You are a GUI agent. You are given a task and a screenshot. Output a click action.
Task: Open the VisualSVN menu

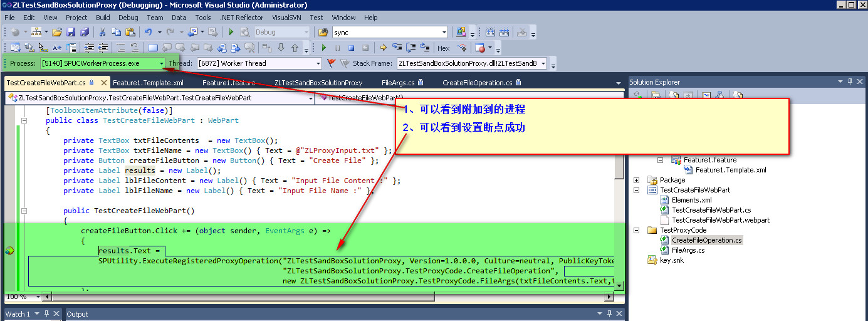click(286, 18)
